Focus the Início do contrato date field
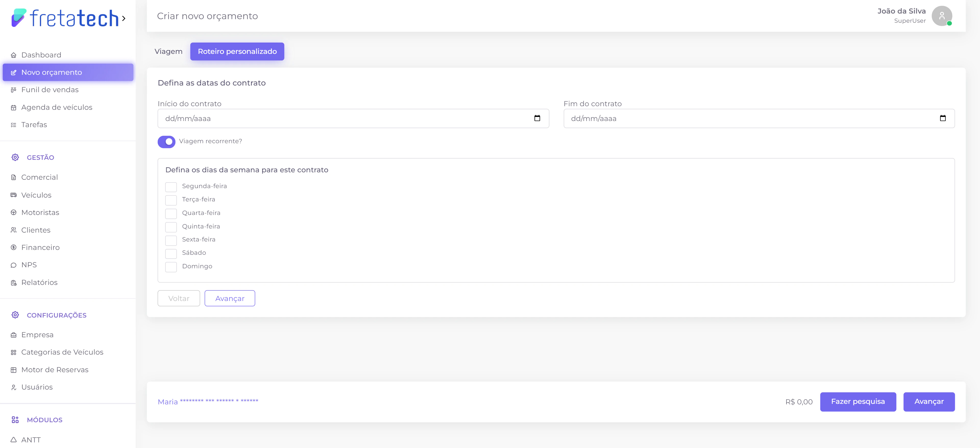 pos(342,118)
